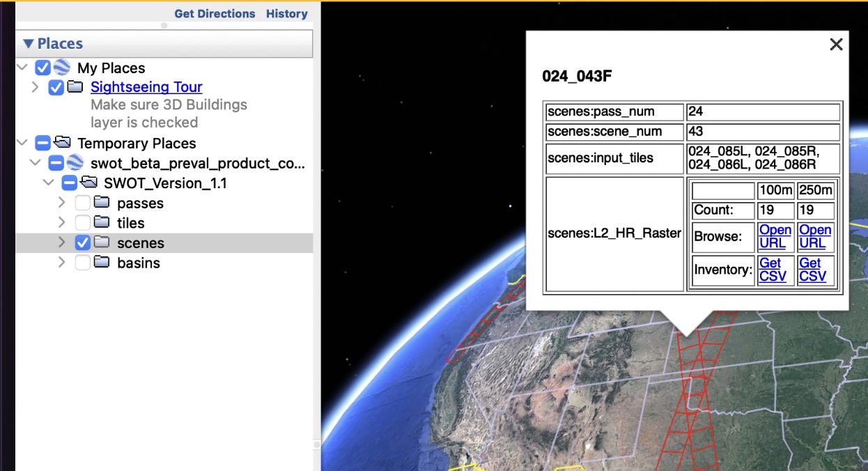
Task: Click the passes folder icon
Action: [x=102, y=203]
